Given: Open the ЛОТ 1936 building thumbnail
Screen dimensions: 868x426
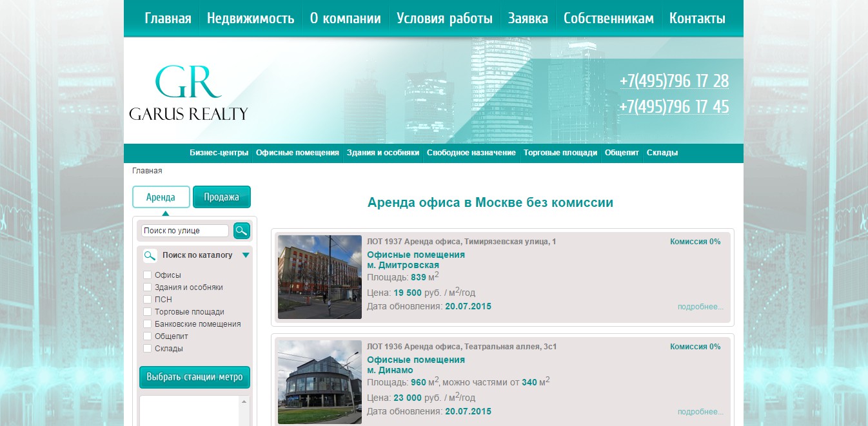Looking at the screenshot, I should click(x=320, y=382).
